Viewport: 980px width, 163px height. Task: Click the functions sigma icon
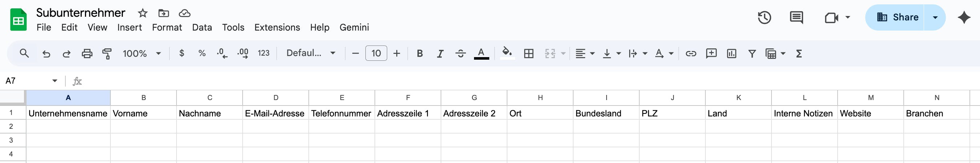coord(799,53)
